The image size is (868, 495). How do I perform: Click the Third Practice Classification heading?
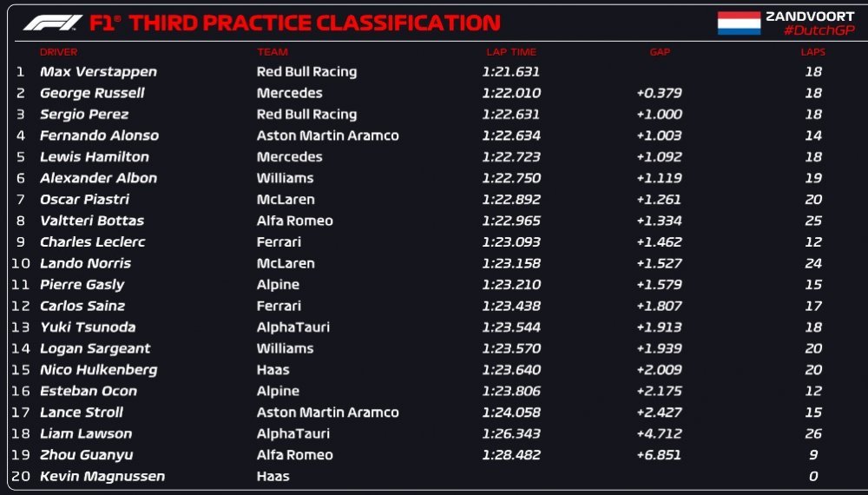(315, 23)
